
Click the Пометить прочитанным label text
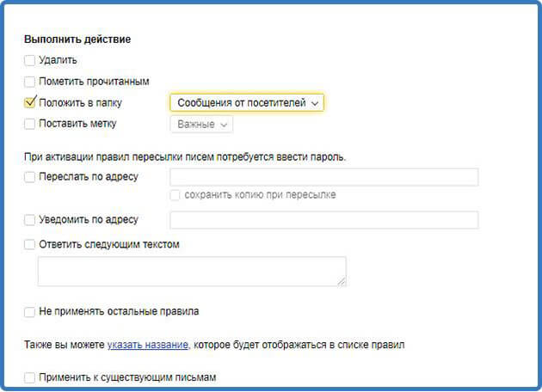[x=94, y=82]
